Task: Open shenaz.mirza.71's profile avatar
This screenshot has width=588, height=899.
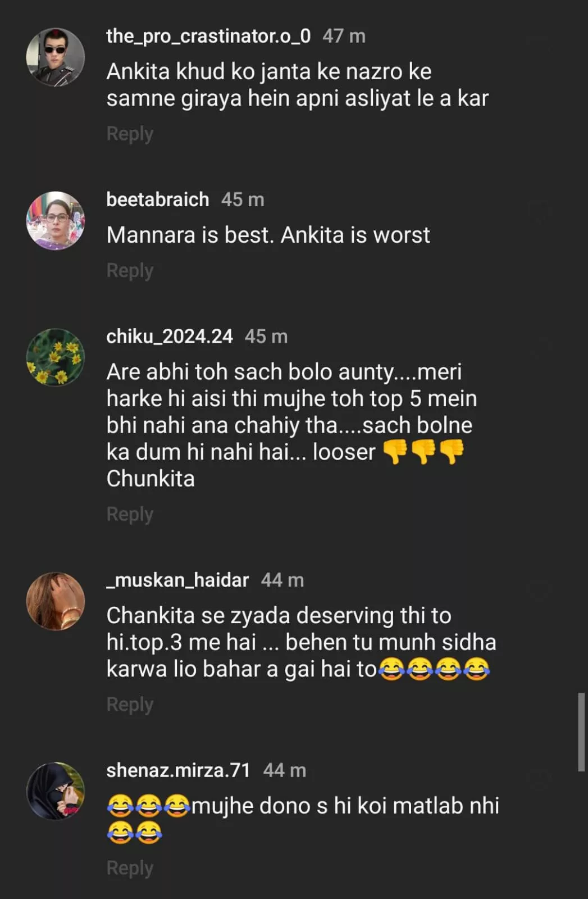Action: pyautogui.click(x=55, y=791)
